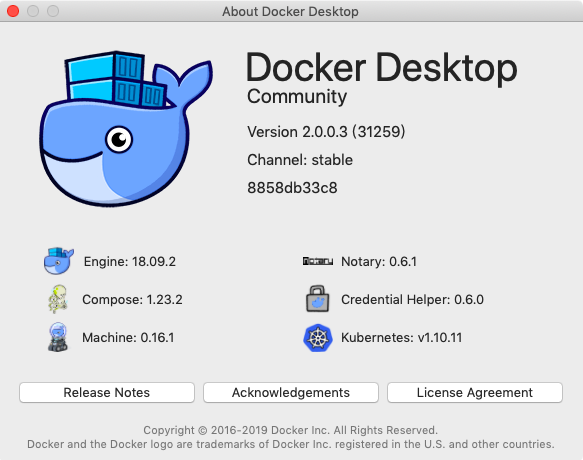
Task: Click the copyright notice text
Action: click(x=290, y=430)
